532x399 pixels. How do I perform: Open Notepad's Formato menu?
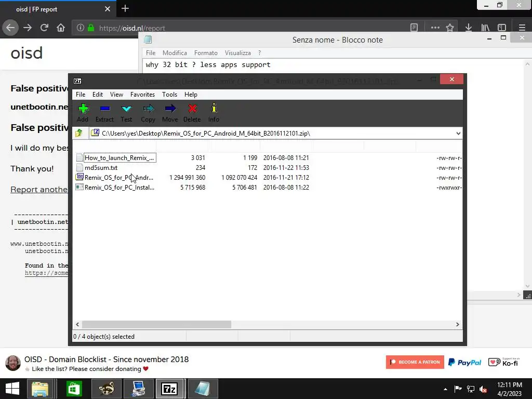click(206, 53)
